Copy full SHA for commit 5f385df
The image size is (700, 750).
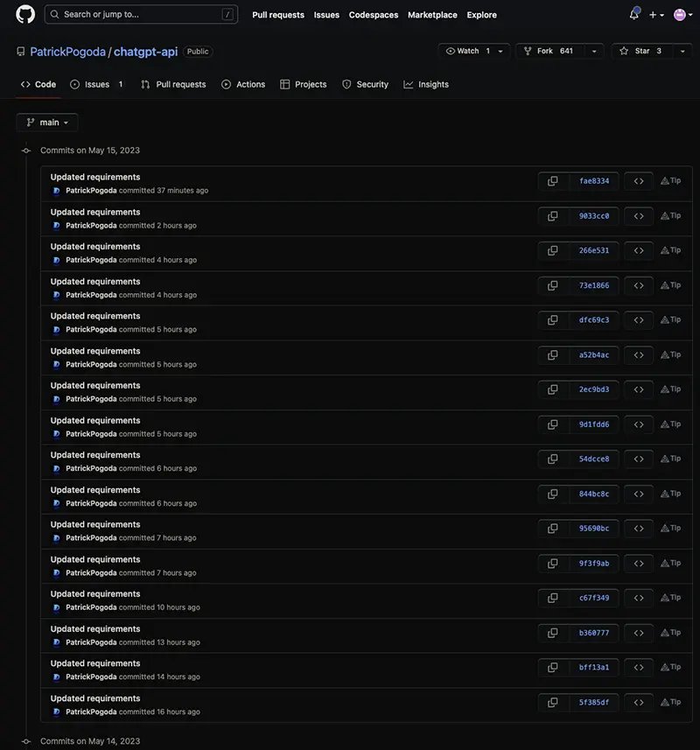(553, 702)
